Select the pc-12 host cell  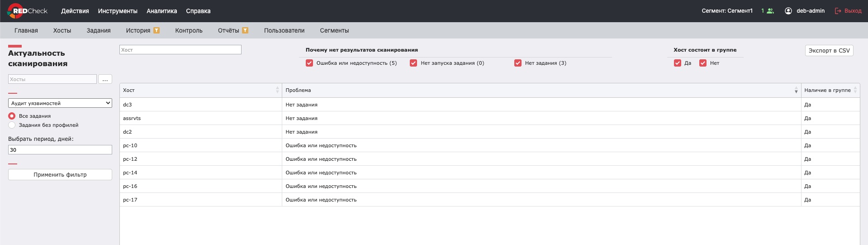pyautogui.click(x=201, y=159)
